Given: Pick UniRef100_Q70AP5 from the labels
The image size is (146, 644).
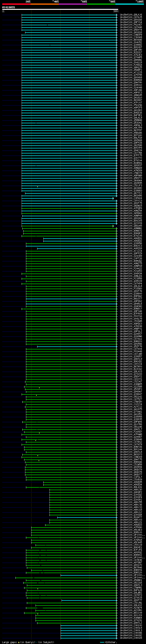Looking at the screenshot, I should (x=131, y=58).
